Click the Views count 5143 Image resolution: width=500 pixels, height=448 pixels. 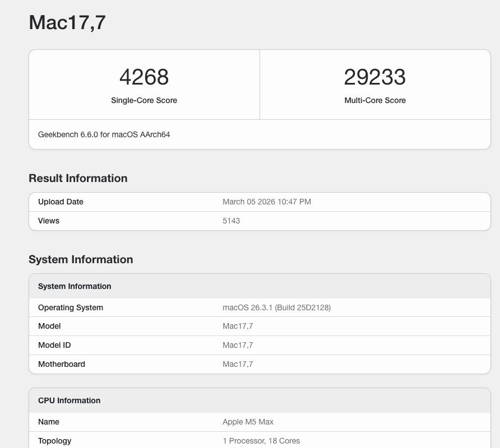point(232,221)
